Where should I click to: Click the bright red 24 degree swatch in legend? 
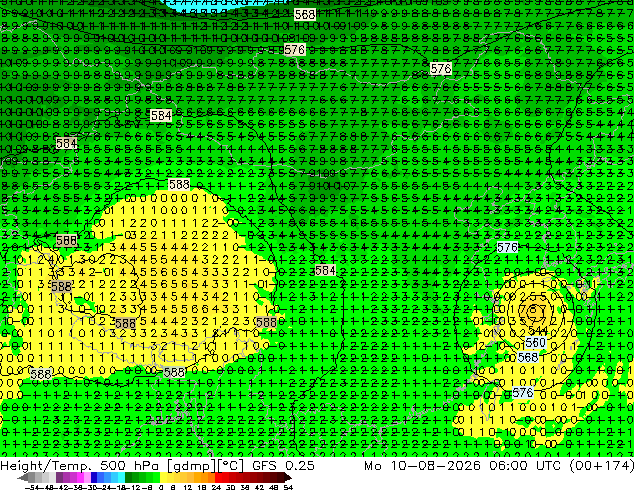click(218, 477)
